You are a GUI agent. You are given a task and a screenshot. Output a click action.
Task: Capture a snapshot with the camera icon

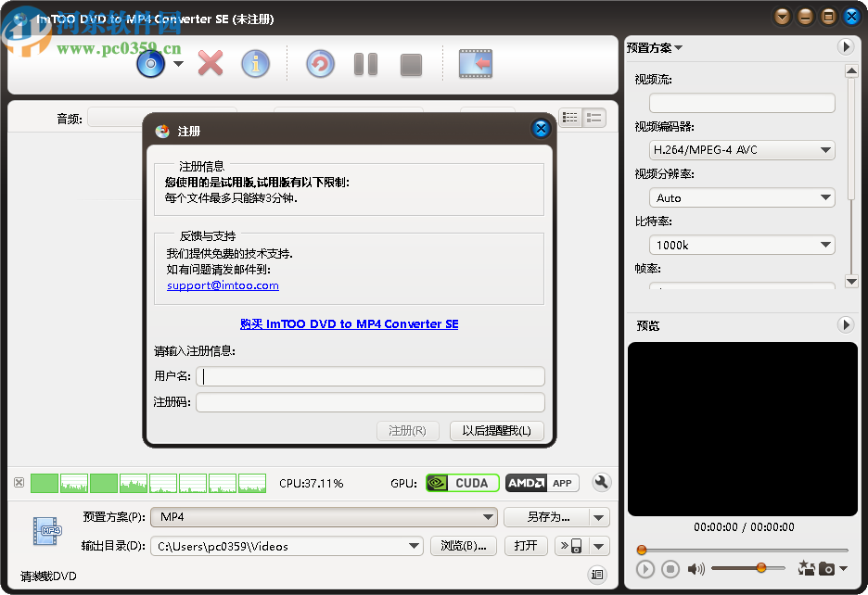(x=826, y=568)
